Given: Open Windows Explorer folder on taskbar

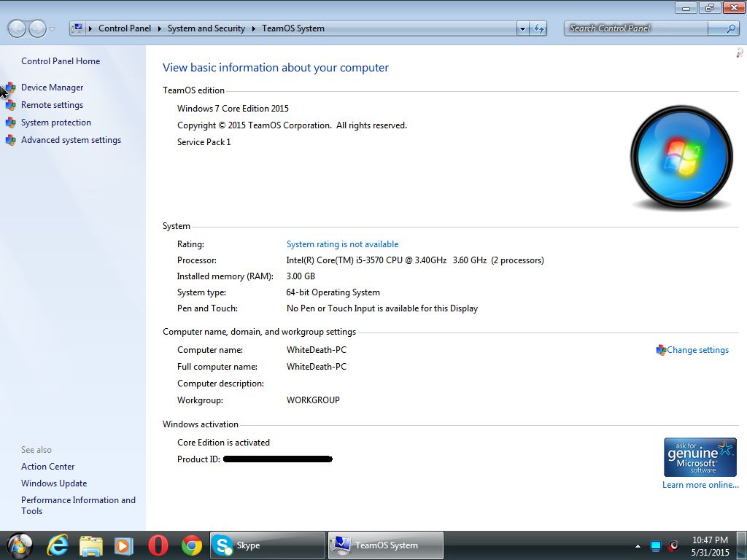Looking at the screenshot, I should point(90,545).
